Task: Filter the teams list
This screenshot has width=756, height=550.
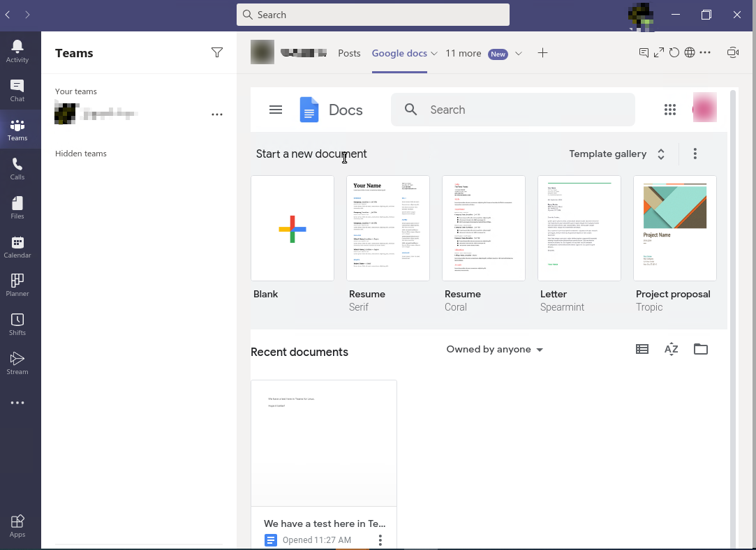Action: click(x=217, y=52)
